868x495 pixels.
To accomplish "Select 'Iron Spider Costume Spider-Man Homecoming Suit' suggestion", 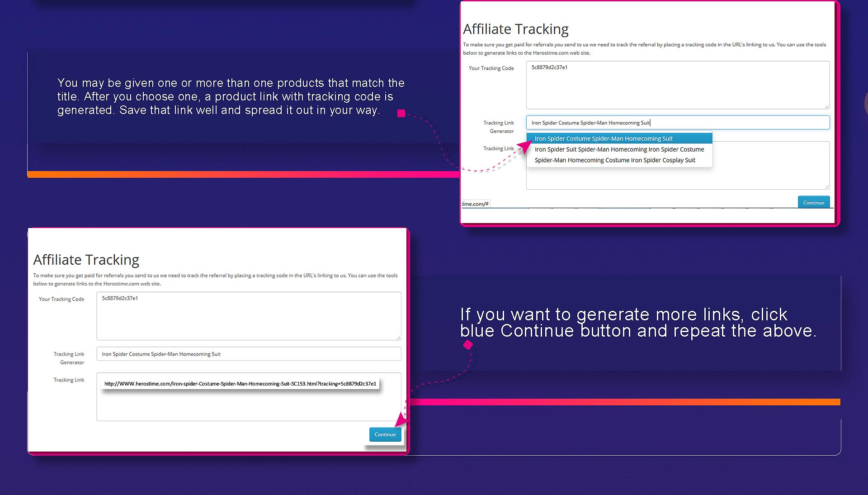I will [x=619, y=138].
